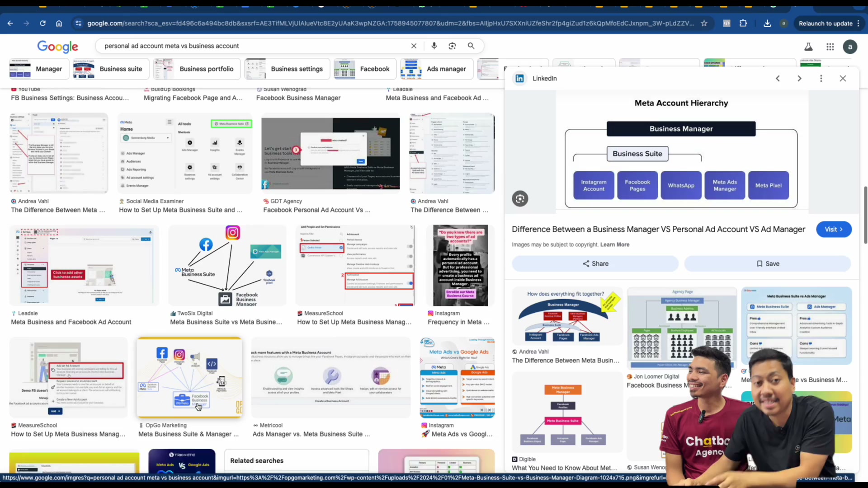Open the Learn More copyright link

[614, 244]
